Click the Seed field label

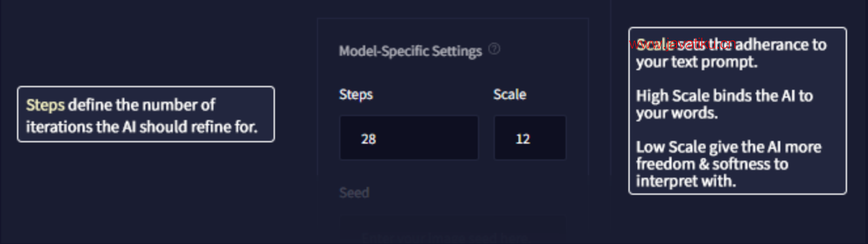354,193
